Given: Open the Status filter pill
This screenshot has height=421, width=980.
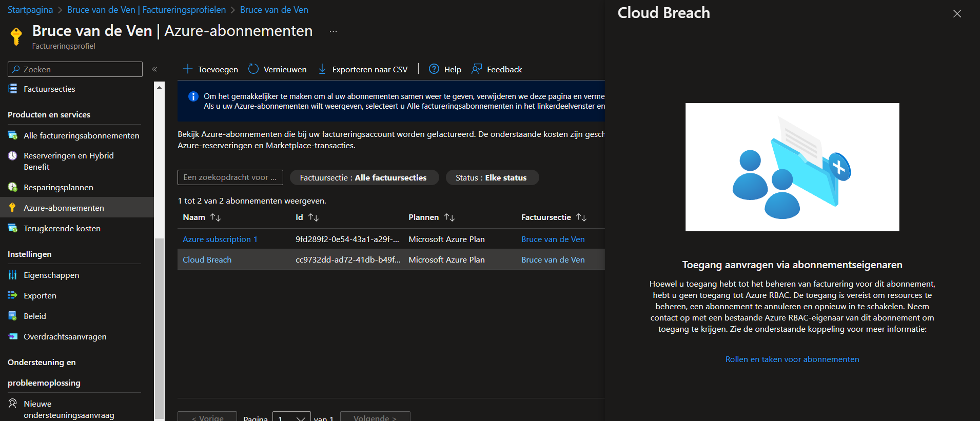Looking at the screenshot, I should click(x=492, y=177).
